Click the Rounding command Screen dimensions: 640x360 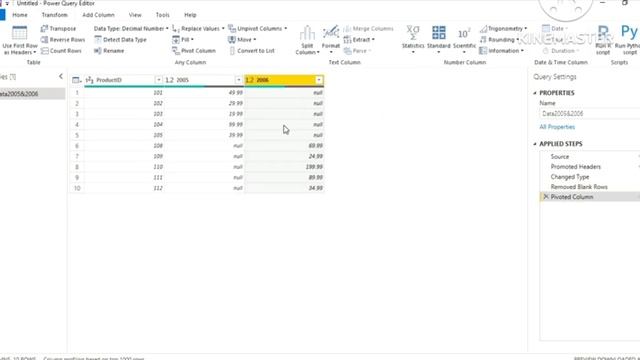(499, 40)
